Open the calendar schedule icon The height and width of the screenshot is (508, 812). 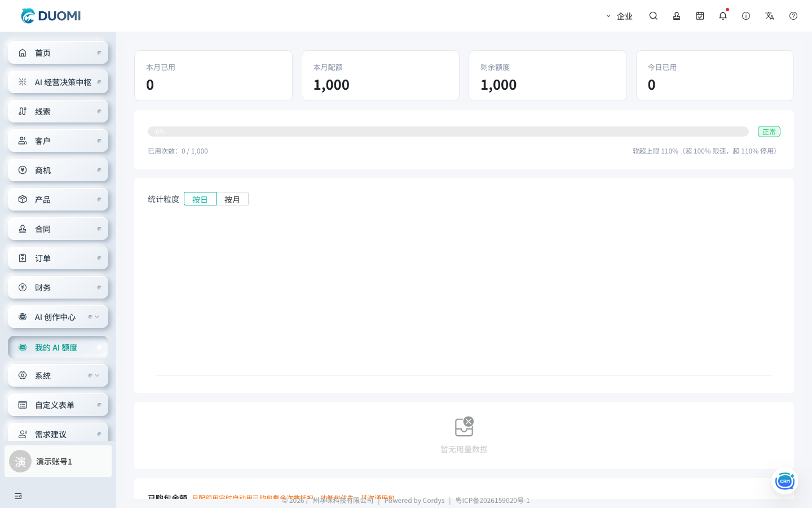click(700, 16)
